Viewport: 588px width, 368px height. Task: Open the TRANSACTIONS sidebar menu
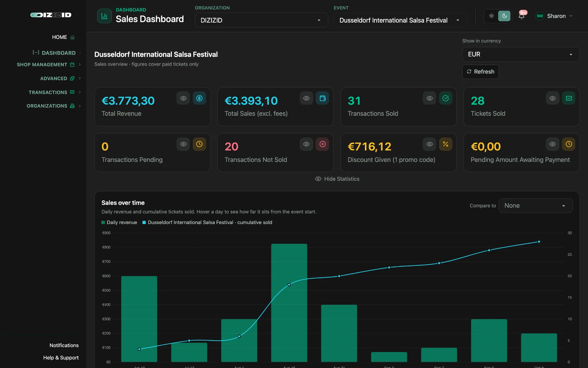pyautogui.click(x=48, y=92)
